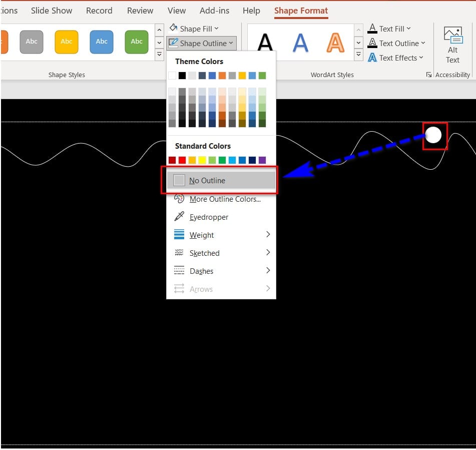Open the Record tab
Screen dimensions: 476x450
(99, 11)
